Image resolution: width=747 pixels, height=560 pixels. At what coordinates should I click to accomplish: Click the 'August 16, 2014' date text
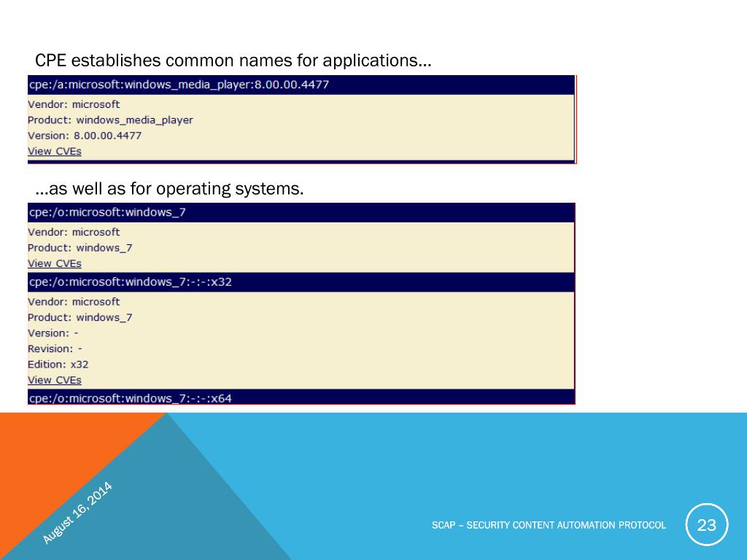[x=77, y=513]
